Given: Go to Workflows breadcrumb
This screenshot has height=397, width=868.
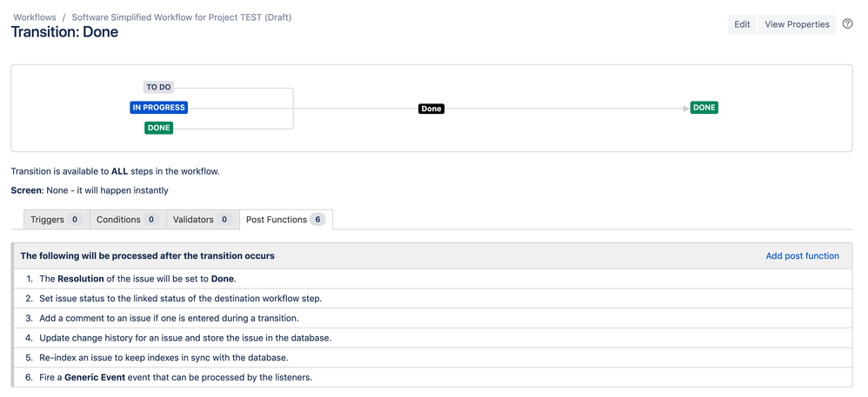Looking at the screenshot, I should click(x=34, y=17).
